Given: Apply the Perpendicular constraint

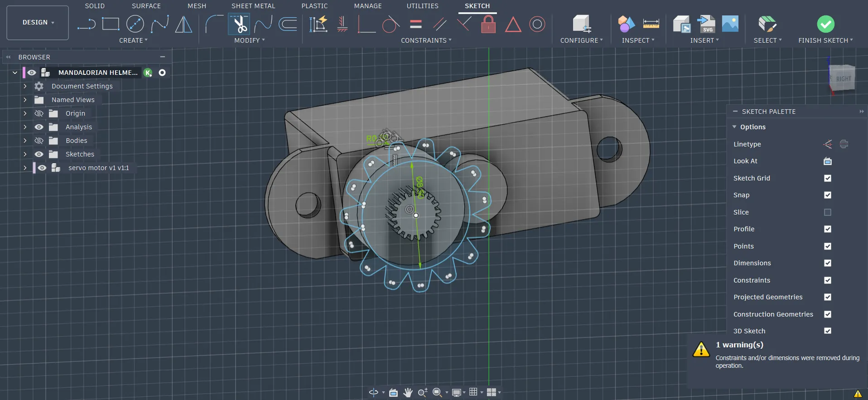Looking at the screenshot, I should coord(366,24).
